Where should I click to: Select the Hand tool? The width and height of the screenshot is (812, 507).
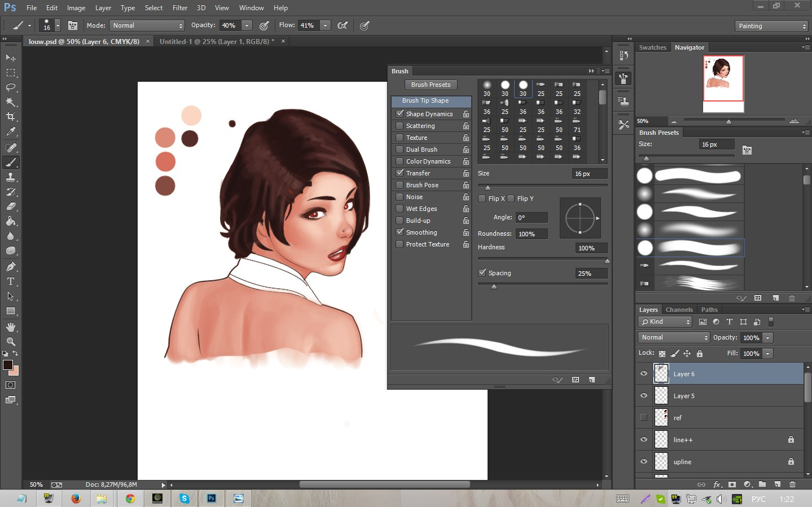[11, 327]
